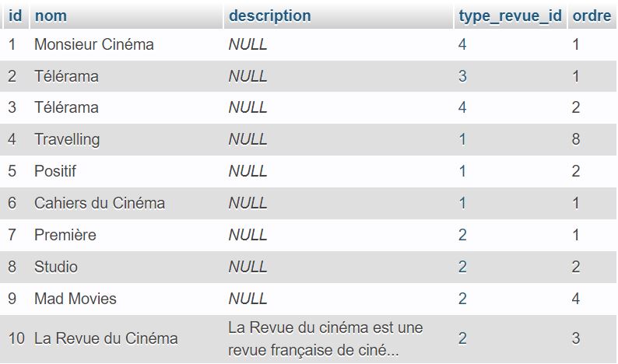Sort by the 'nom' column header
The image size is (618, 364).
pyautogui.click(x=50, y=16)
